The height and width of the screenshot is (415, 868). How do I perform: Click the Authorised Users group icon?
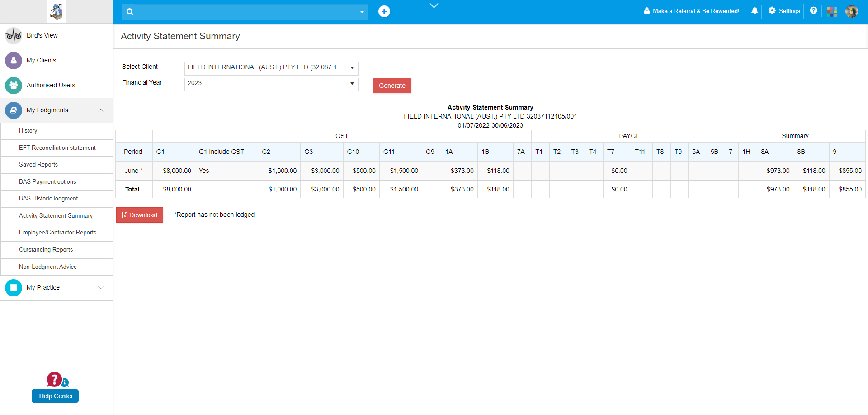pos(14,85)
